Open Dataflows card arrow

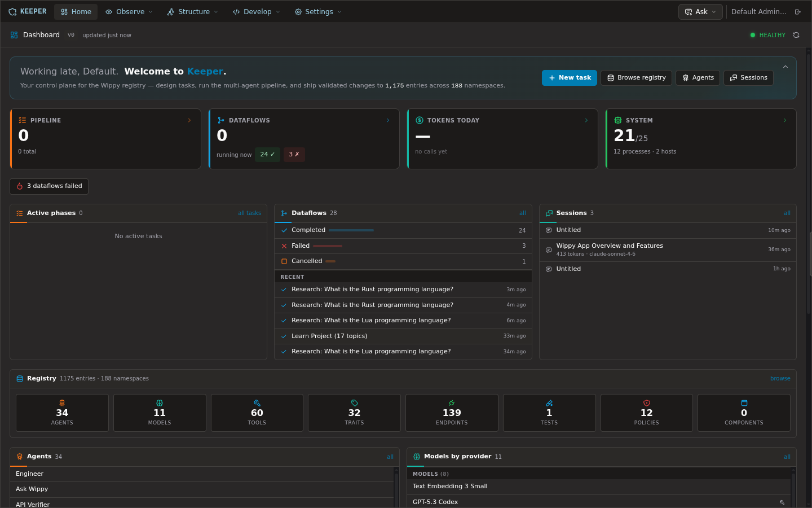[388, 120]
